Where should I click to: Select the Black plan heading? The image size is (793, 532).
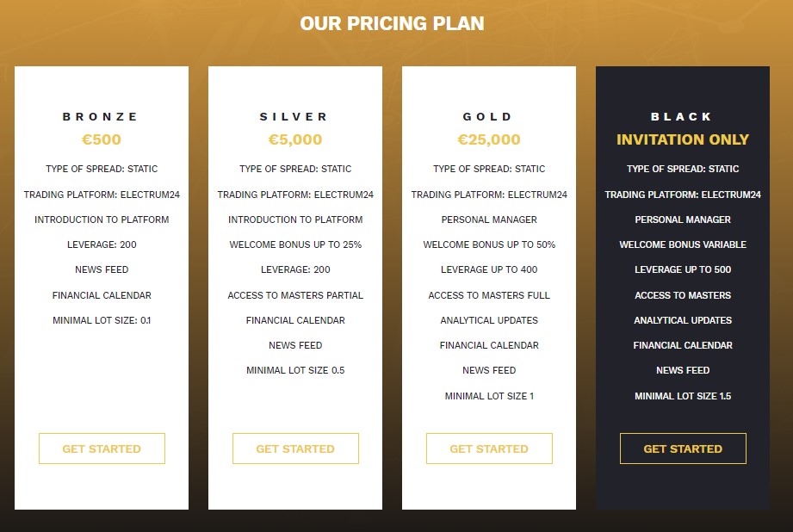(681, 117)
